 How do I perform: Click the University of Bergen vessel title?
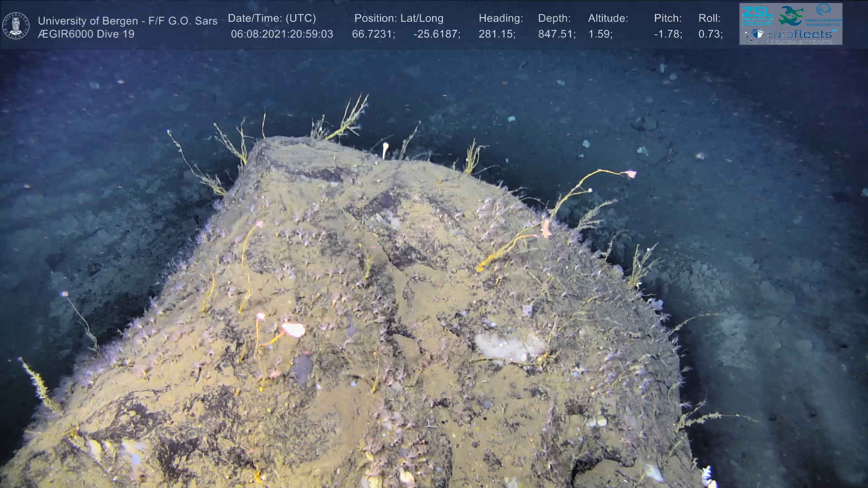click(127, 21)
